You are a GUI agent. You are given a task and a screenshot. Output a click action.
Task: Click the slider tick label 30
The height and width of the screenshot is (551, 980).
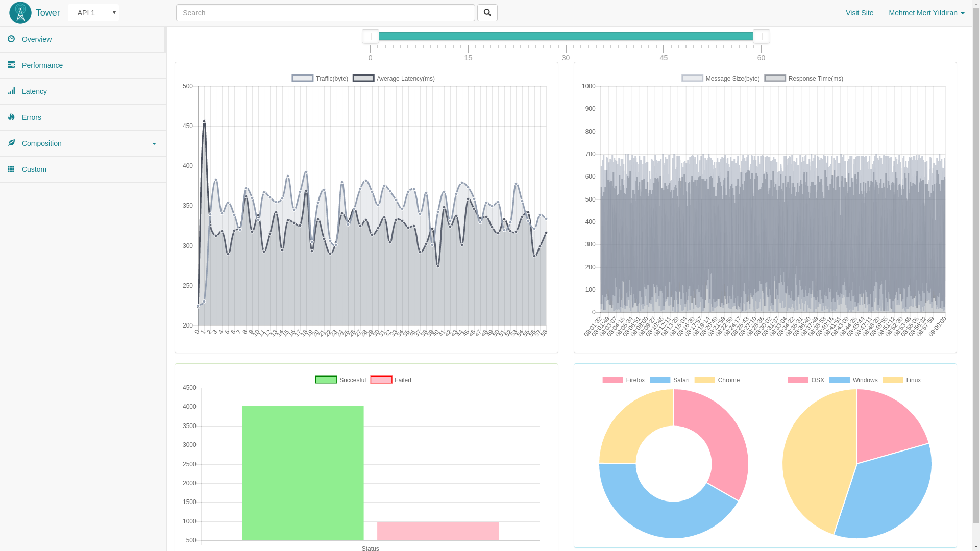click(x=566, y=58)
